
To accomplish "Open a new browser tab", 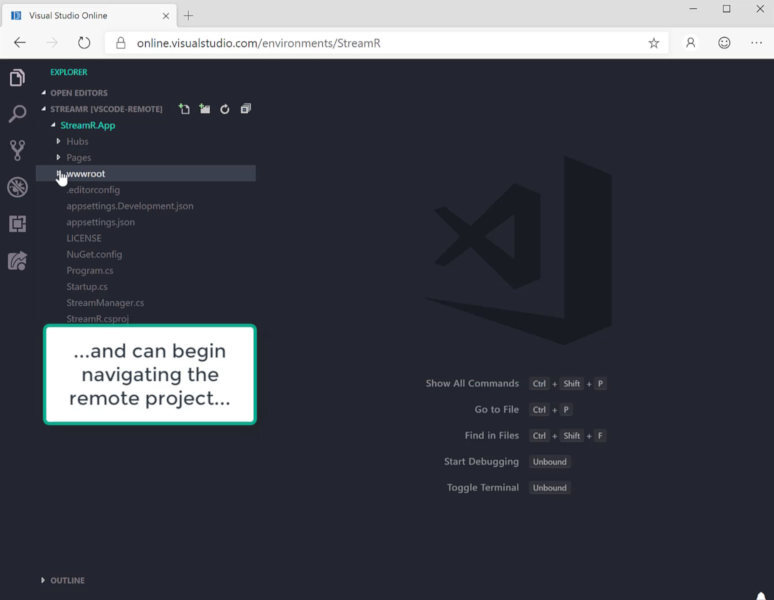I will tap(188, 16).
